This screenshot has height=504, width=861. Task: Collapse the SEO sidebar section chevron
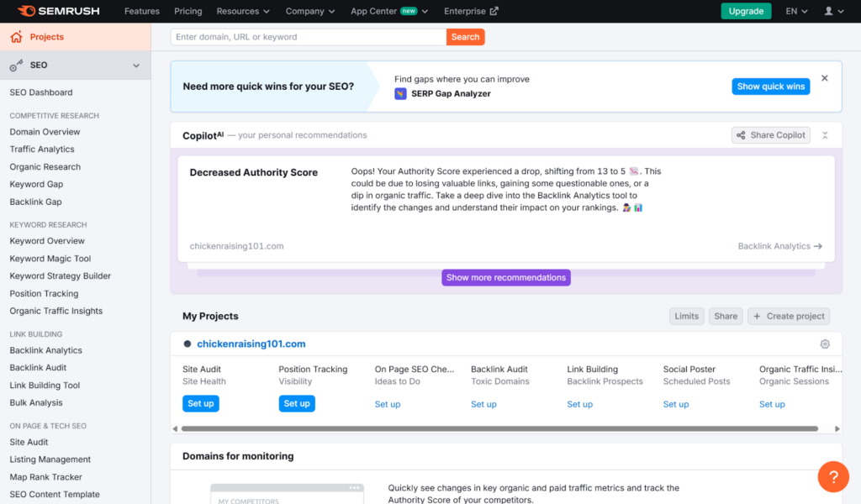click(x=136, y=66)
